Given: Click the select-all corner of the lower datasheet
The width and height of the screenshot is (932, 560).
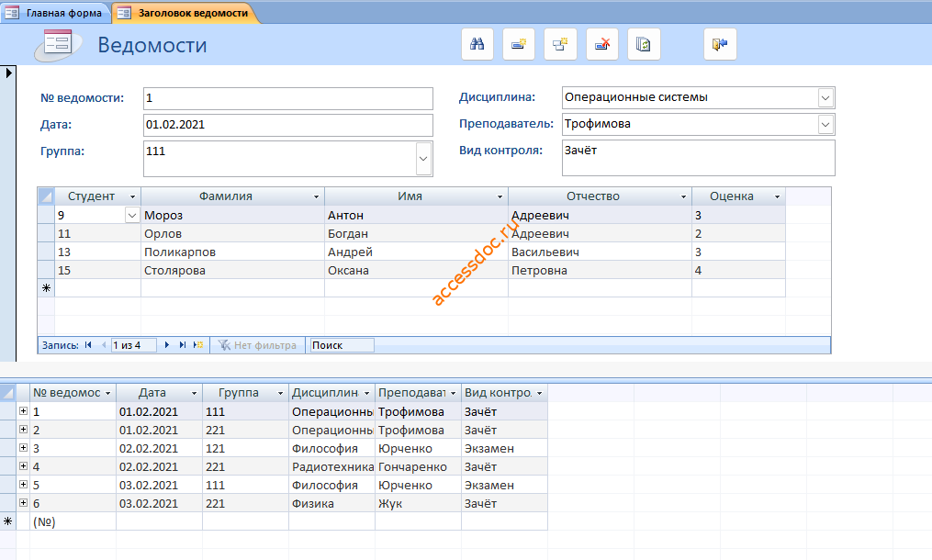Looking at the screenshot, I should coord(7,392).
